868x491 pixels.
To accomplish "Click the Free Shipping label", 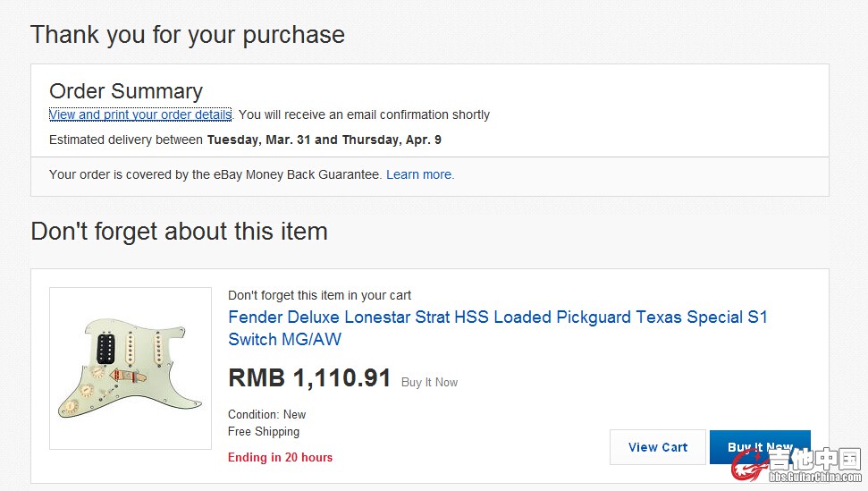I will coord(264,431).
